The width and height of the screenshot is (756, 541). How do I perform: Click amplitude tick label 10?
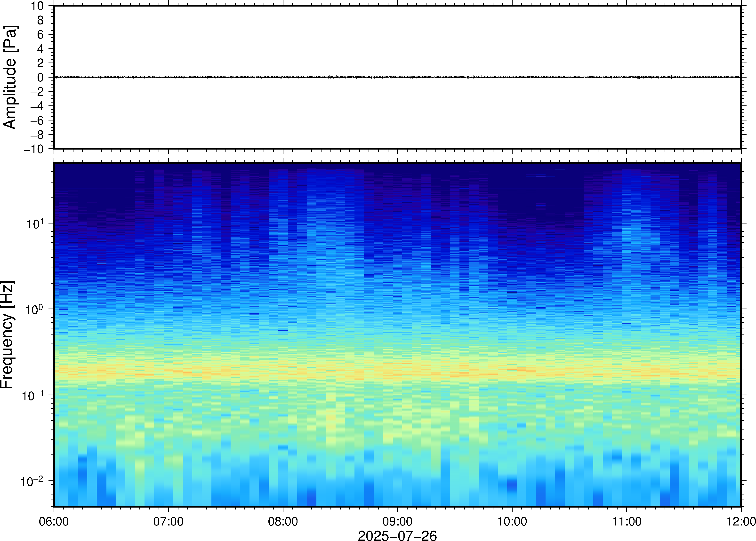(x=37, y=6)
